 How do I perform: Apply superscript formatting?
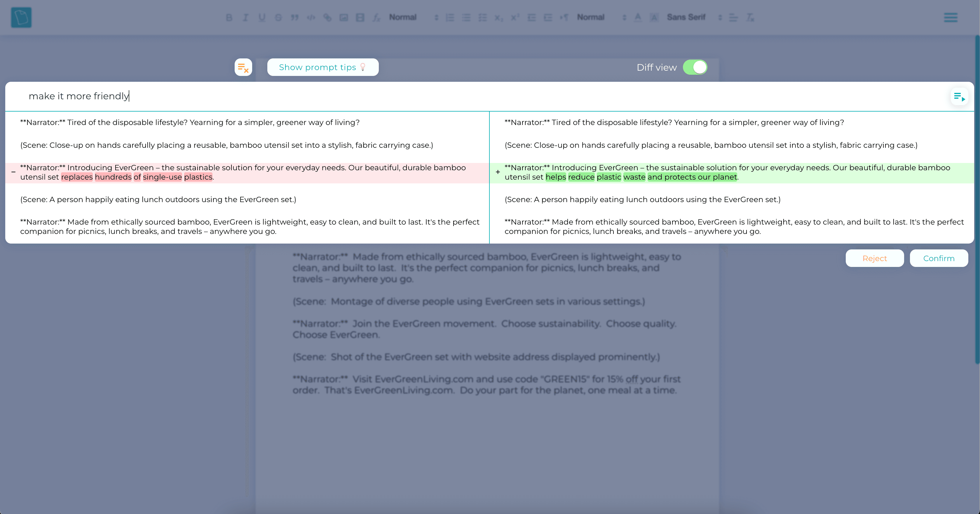[x=515, y=18]
